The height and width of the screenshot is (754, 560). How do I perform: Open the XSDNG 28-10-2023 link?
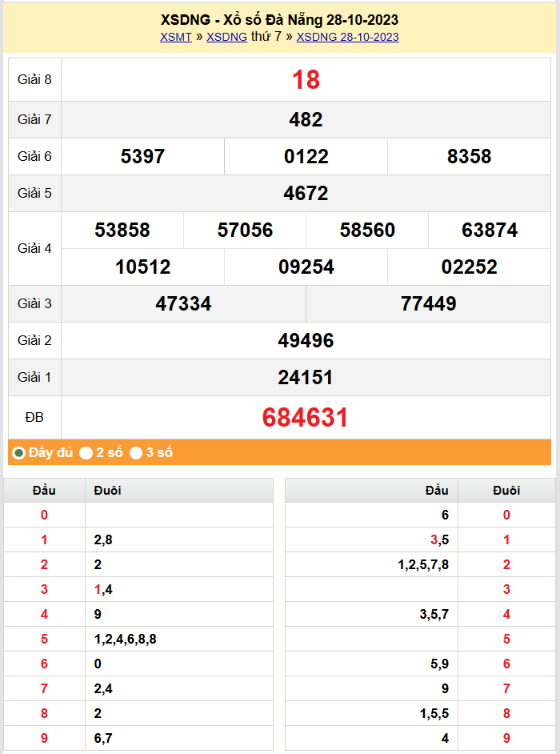[x=347, y=37]
